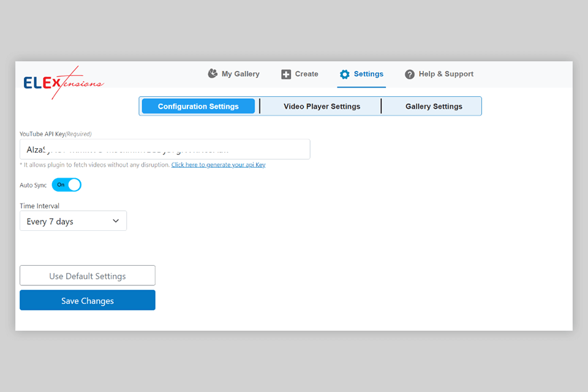Click the Time Interval label
This screenshot has height=392, width=588.
tap(39, 206)
